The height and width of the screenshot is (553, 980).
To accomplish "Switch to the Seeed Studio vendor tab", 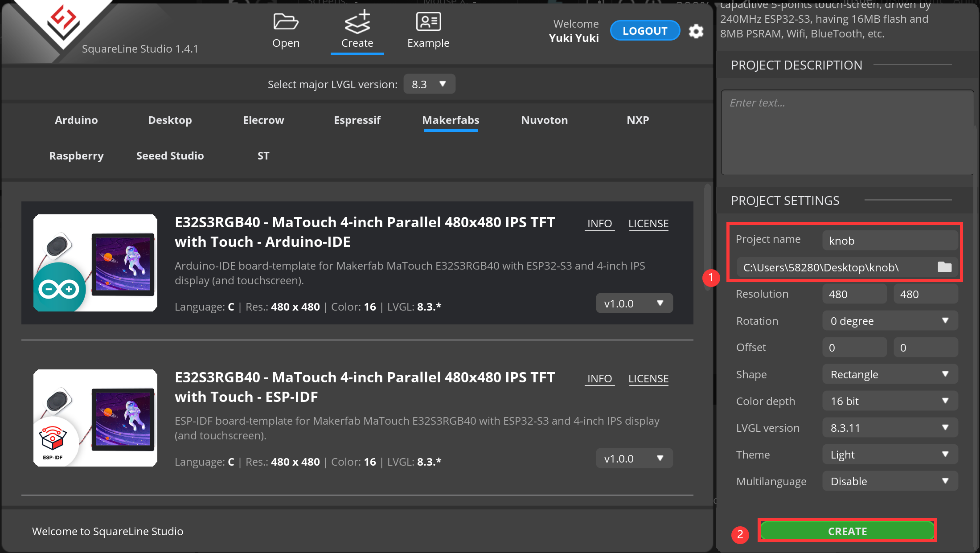I will pos(170,156).
